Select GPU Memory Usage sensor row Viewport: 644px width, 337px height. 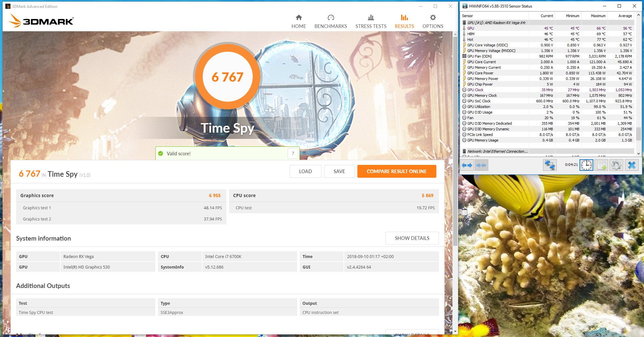point(547,140)
